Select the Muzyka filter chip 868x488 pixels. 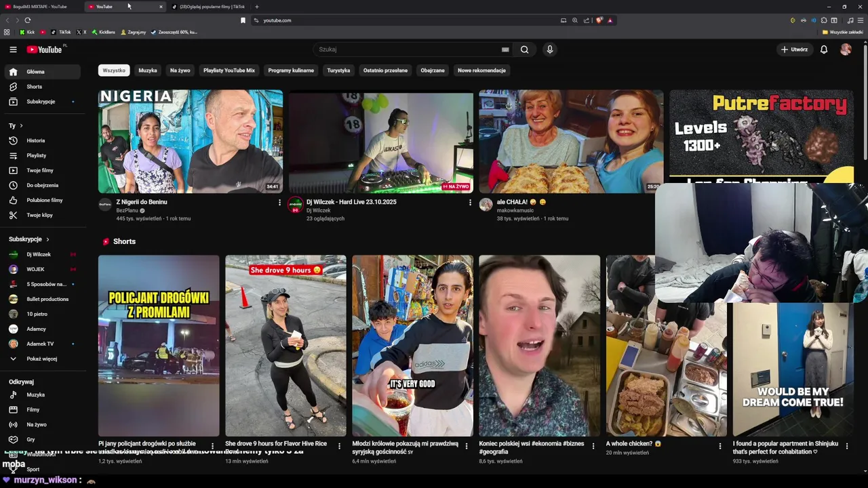click(x=148, y=70)
